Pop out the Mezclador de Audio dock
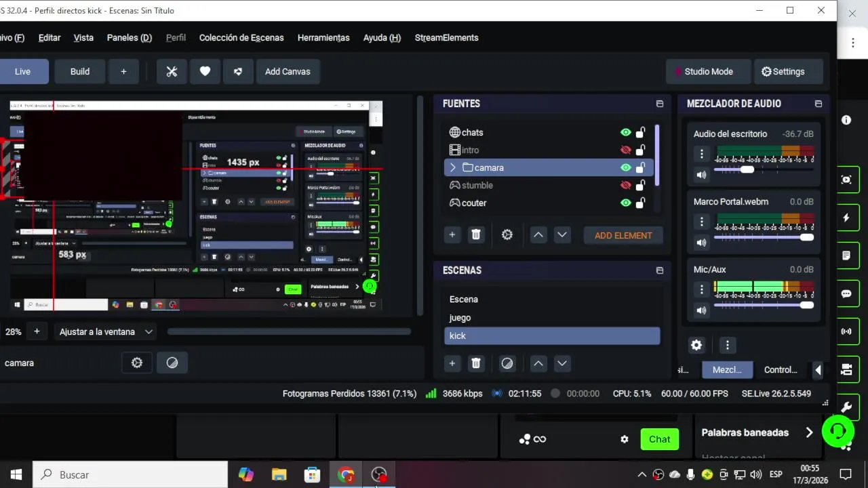This screenshot has height=488, width=868. [818, 104]
